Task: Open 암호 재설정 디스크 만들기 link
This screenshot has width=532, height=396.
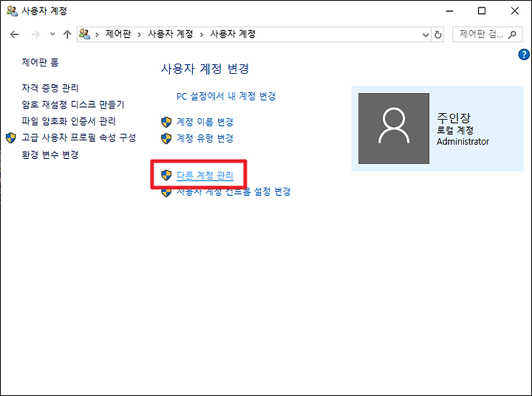Action: (73, 104)
